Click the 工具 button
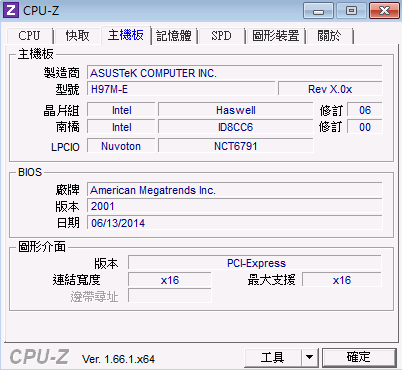Screen dimensions: 402x370 [x=273, y=358]
